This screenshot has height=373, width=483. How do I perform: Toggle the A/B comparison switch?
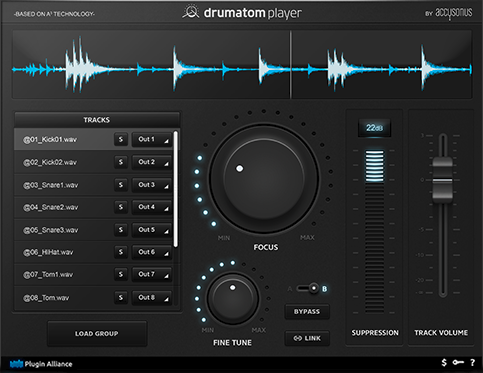click(x=308, y=288)
